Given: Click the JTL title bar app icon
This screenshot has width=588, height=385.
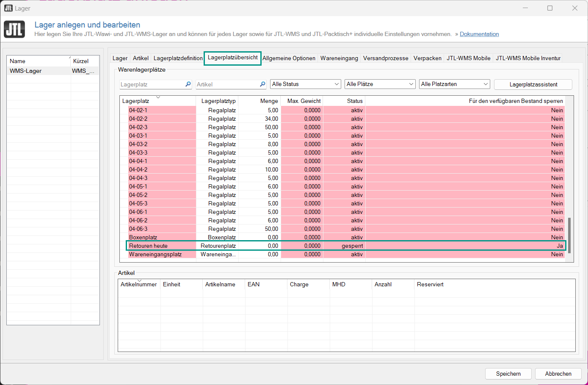Looking at the screenshot, I should (x=8, y=8).
